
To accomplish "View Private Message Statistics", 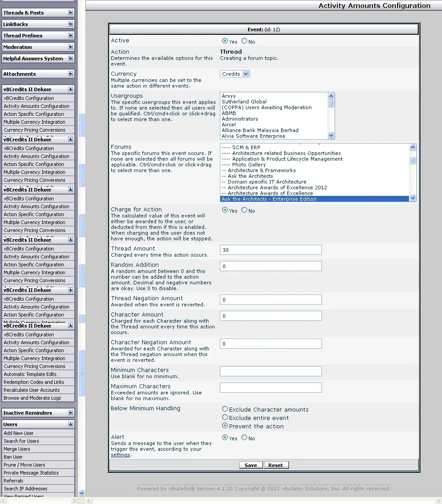I will click(31, 473).
